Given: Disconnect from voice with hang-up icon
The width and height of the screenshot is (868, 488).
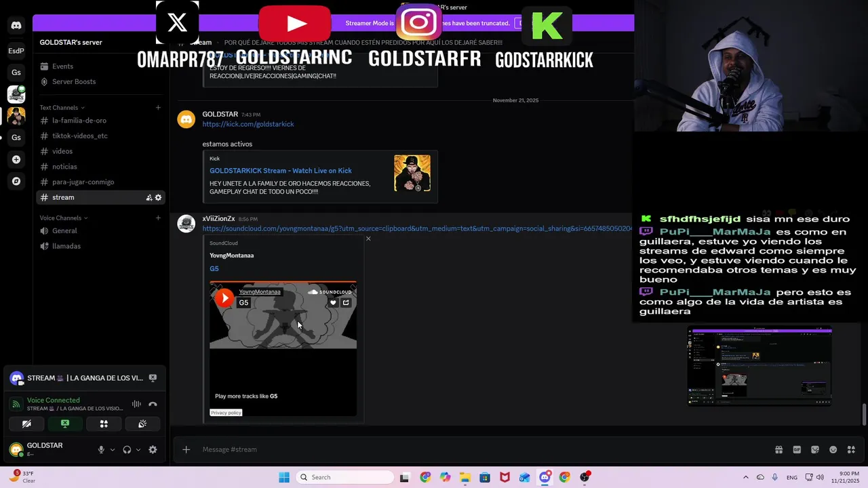Looking at the screenshot, I should (153, 404).
